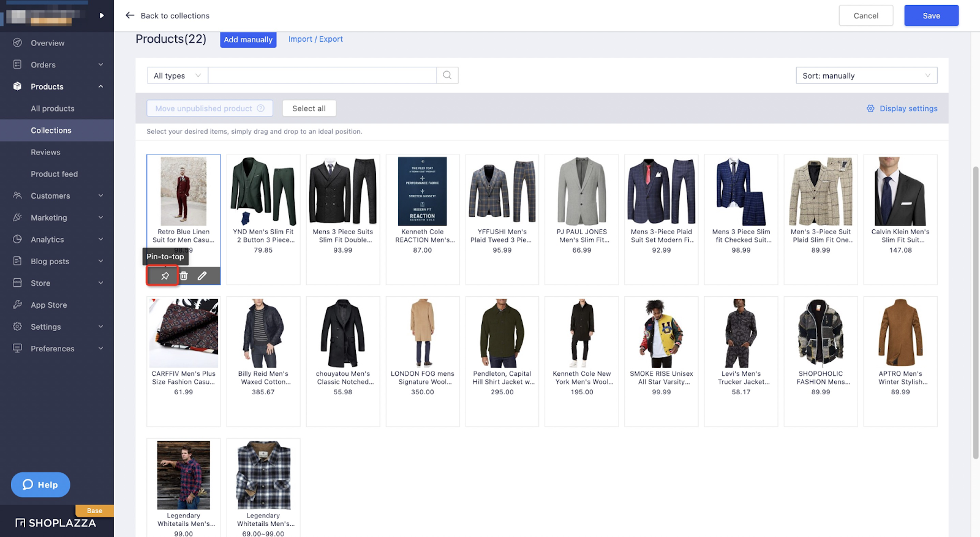The image size is (980, 537).
Task: Open the Help chat button
Action: 40,484
